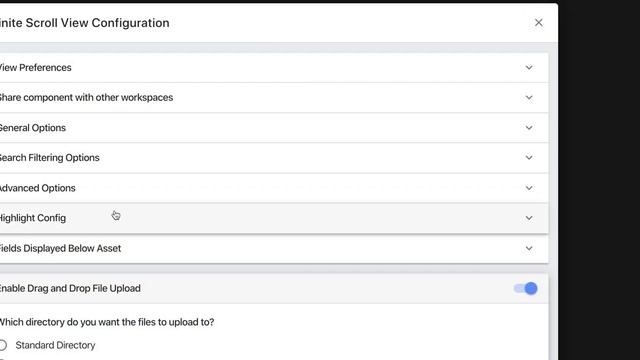
Task: Click the Fields Displayed Below Asset label
Action: 60,249
